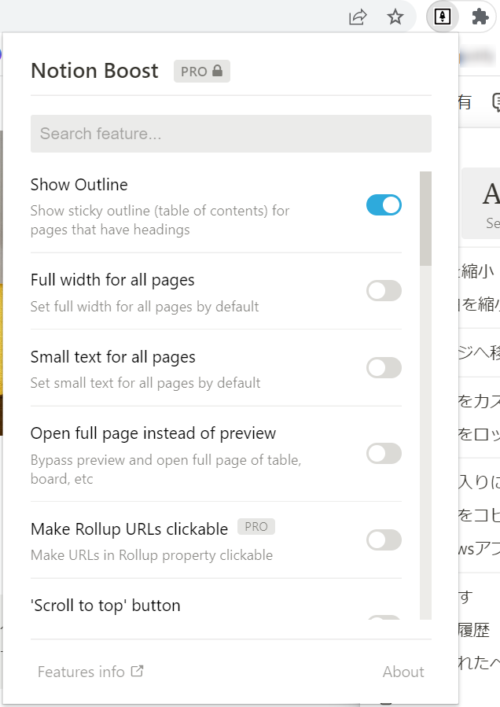Click the 'Show Outline' feature label
The height and width of the screenshot is (707, 500).
79,185
